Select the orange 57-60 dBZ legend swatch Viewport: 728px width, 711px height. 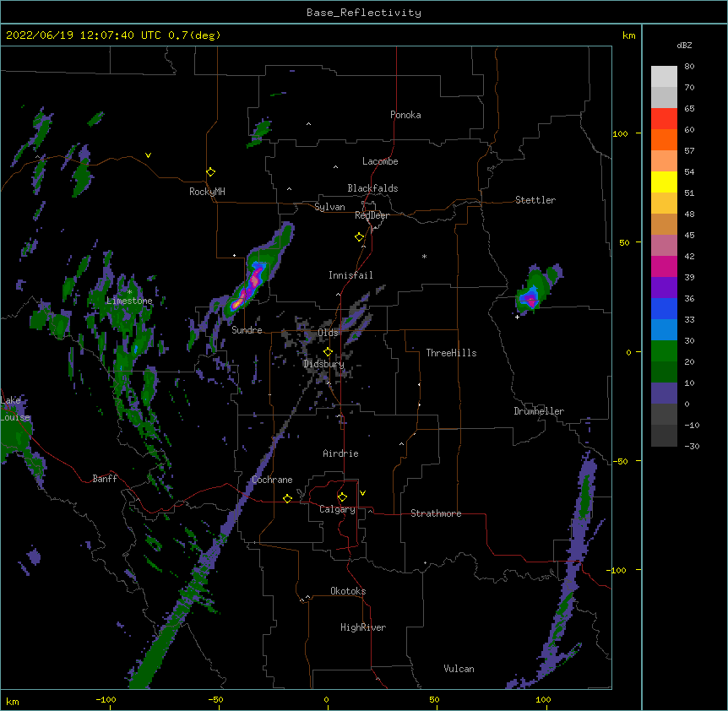(x=664, y=139)
